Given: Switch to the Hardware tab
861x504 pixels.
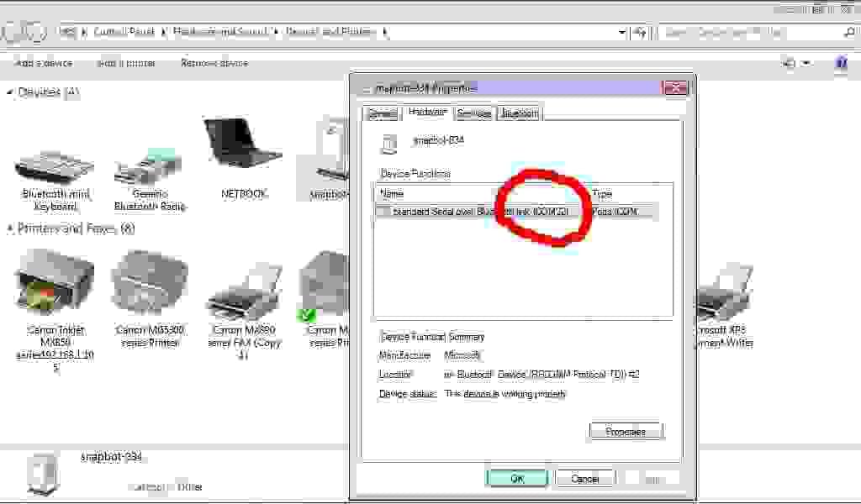Looking at the screenshot, I should (427, 112).
